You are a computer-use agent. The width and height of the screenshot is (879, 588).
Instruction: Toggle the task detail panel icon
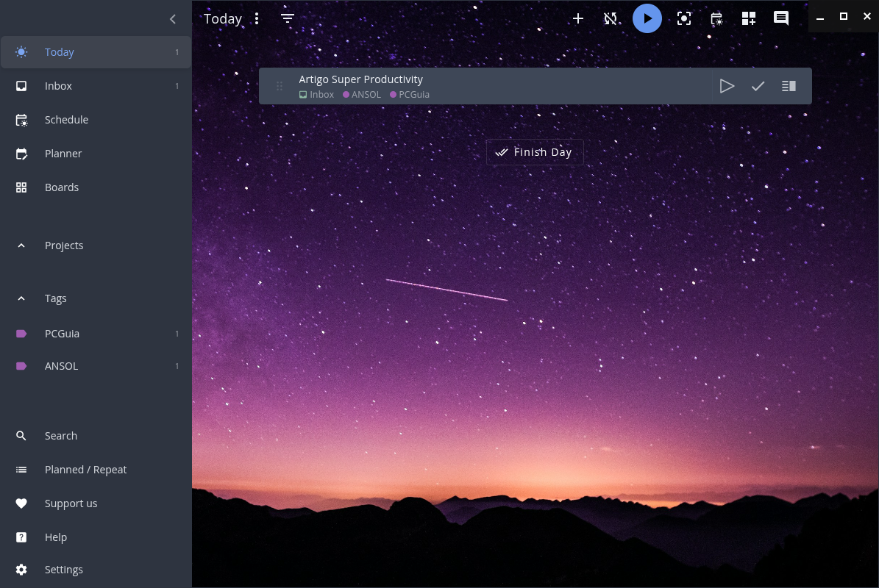(789, 86)
